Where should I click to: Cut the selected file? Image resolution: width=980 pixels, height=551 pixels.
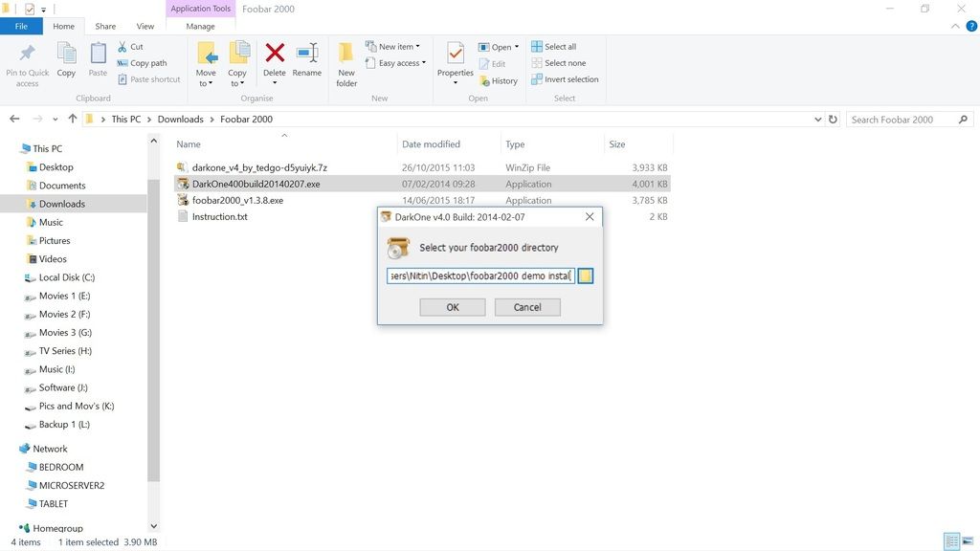tap(130, 47)
